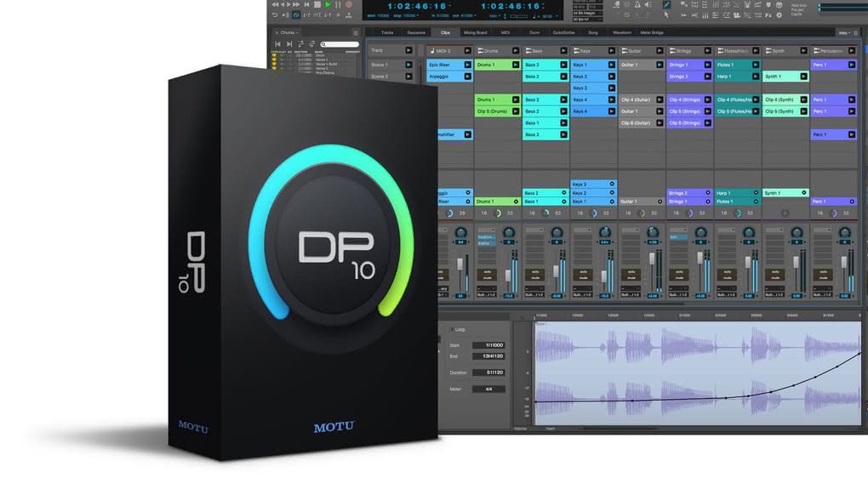
Task: Play the Clip 6 (Strings) clip
Action: pos(707,122)
